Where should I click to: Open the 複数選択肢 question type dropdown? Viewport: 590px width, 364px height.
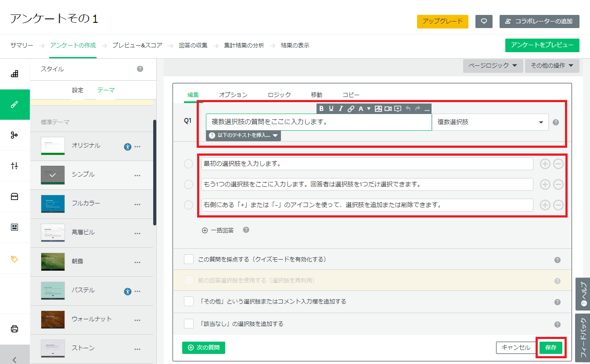coord(490,122)
